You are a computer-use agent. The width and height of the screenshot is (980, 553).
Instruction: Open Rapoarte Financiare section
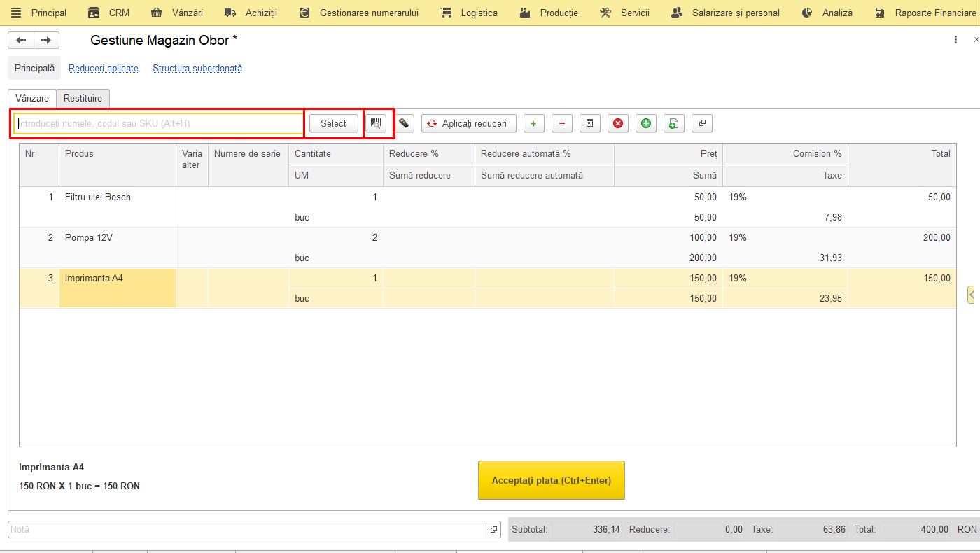point(925,13)
